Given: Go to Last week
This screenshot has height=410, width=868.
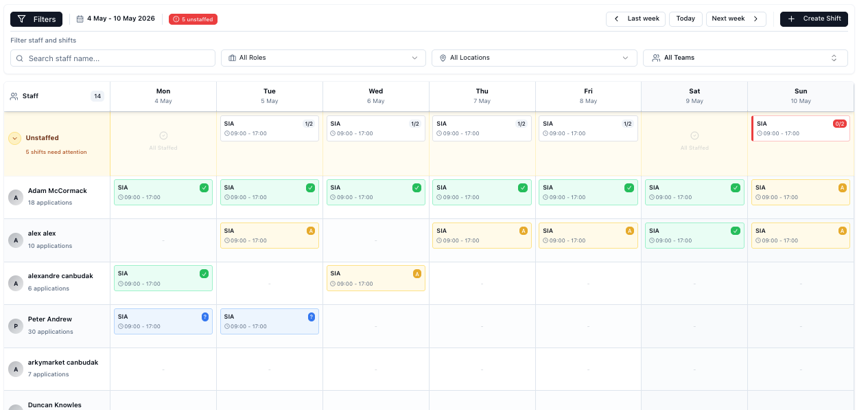Looking at the screenshot, I should pyautogui.click(x=635, y=19).
